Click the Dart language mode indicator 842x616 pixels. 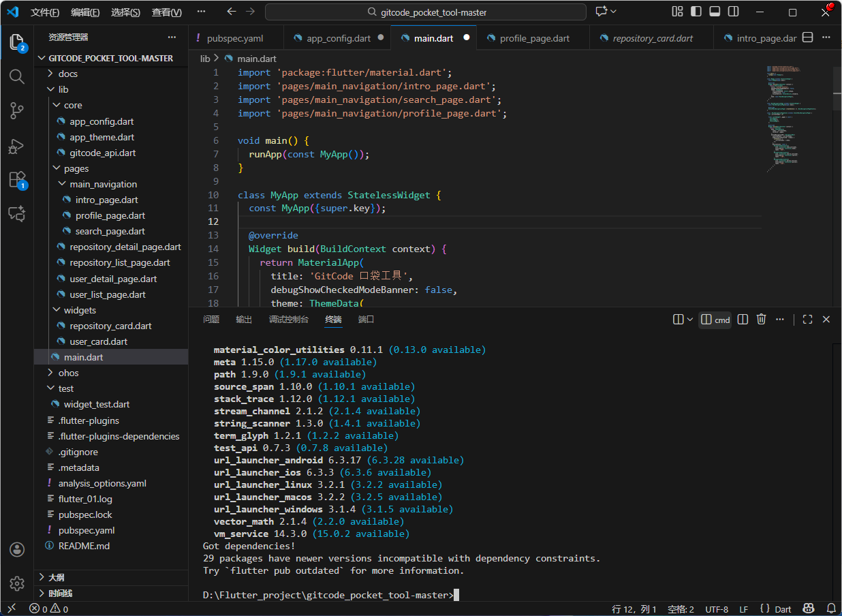(783, 609)
